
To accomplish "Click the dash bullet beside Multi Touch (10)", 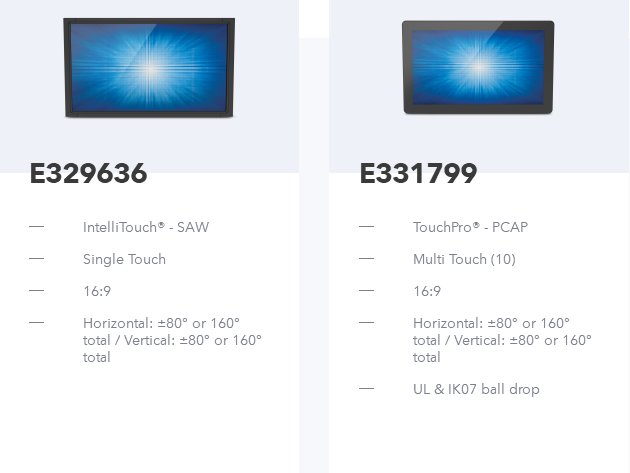I will click(366, 258).
